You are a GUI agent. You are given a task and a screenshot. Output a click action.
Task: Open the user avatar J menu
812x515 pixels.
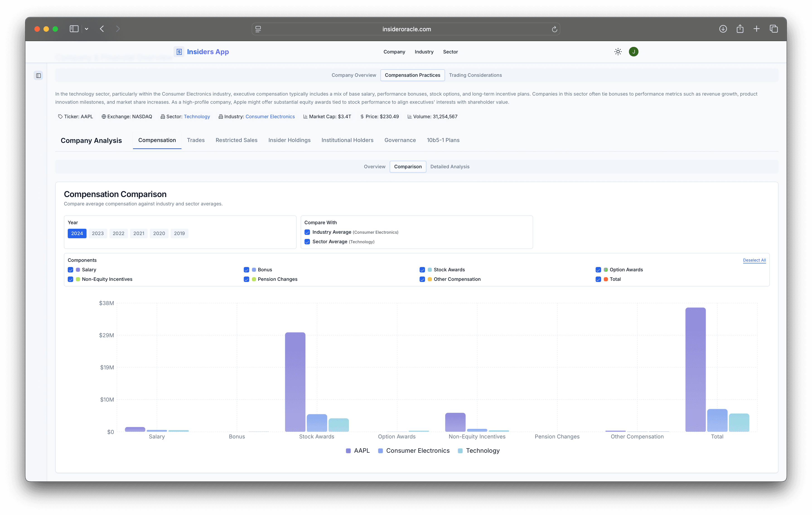[x=633, y=52]
